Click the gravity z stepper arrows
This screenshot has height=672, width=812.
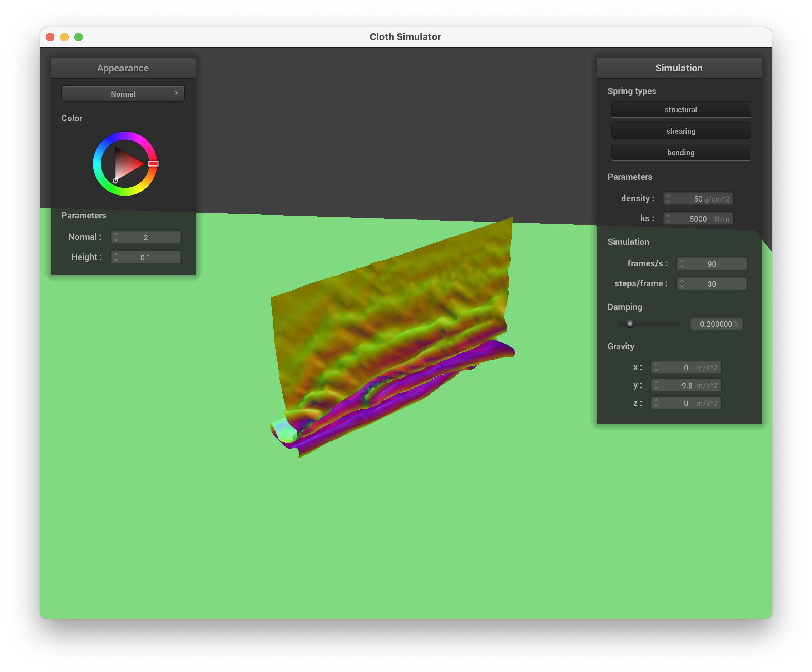click(x=656, y=403)
